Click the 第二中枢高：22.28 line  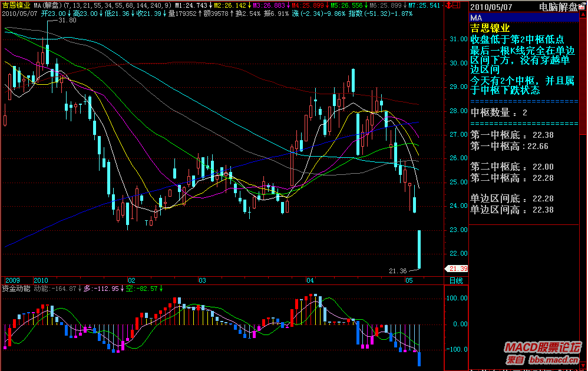512,178
